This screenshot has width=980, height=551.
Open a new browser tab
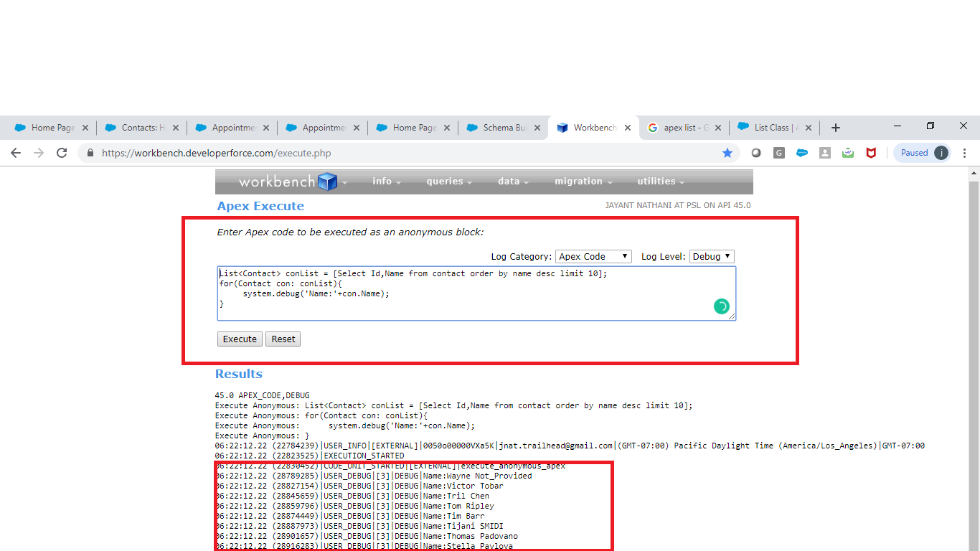pyautogui.click(x=835, y=128)
